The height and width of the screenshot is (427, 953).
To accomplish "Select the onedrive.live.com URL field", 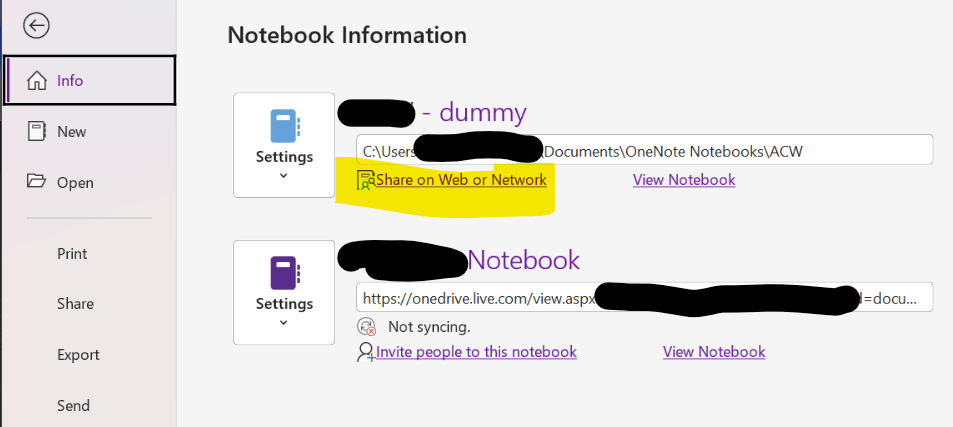I will pyautogui.click(x=644, y=297).
